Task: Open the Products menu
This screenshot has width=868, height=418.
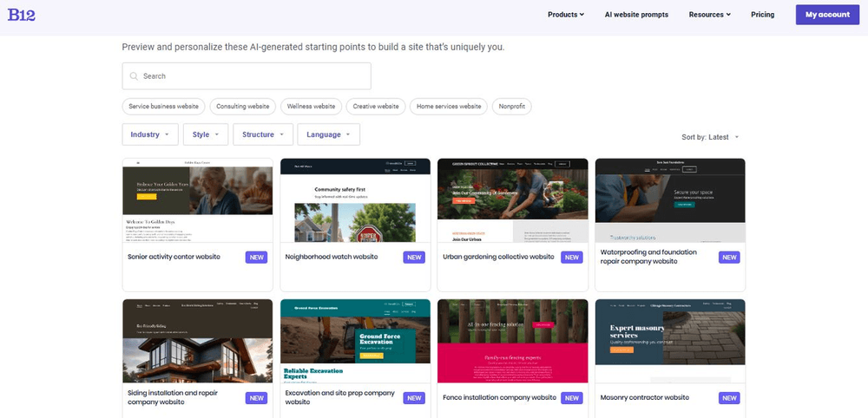Action: coord(566,15)
